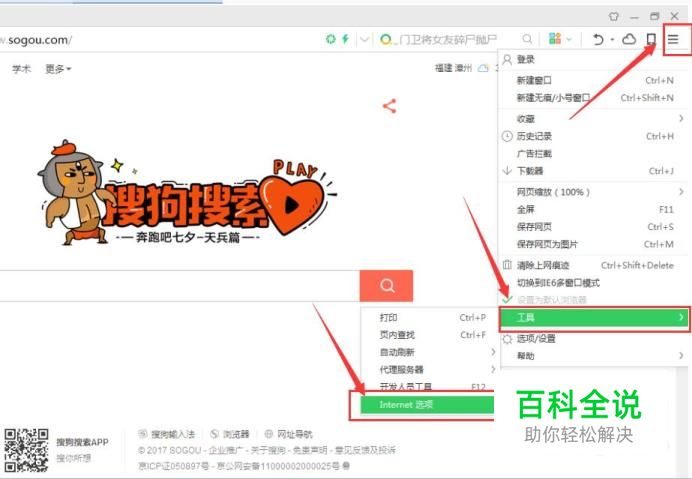The height and width of the screenshot is (479, 692).
Task: Click the colorful app grid icon
Action: (x=555, y=39)
